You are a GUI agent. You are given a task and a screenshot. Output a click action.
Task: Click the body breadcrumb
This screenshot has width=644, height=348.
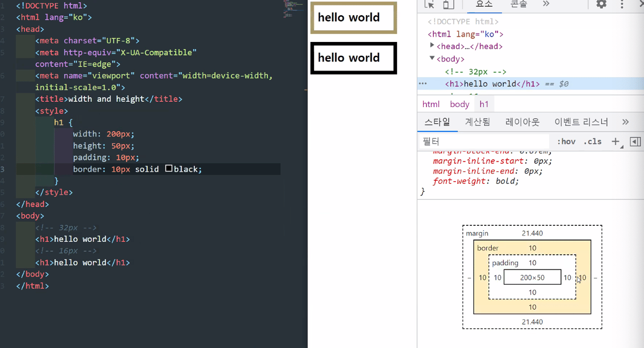click(x=460, y=104)
